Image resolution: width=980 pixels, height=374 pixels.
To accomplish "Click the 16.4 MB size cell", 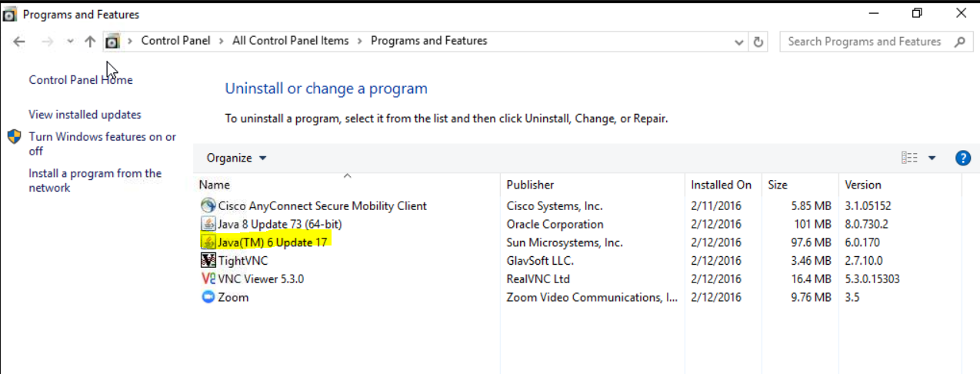I will tap(810, 279).
